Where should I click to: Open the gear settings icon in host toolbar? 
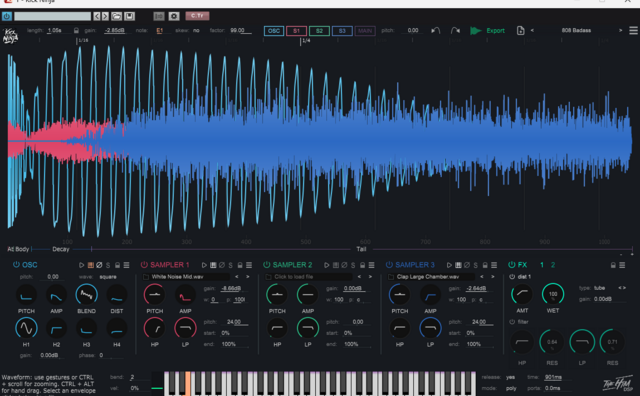click(x=174, y=16)
